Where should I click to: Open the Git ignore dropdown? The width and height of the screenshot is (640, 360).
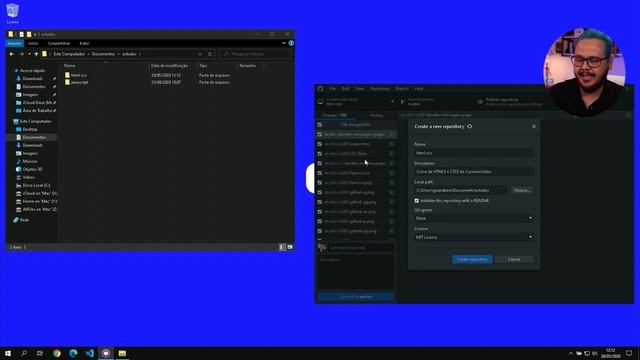474,218
